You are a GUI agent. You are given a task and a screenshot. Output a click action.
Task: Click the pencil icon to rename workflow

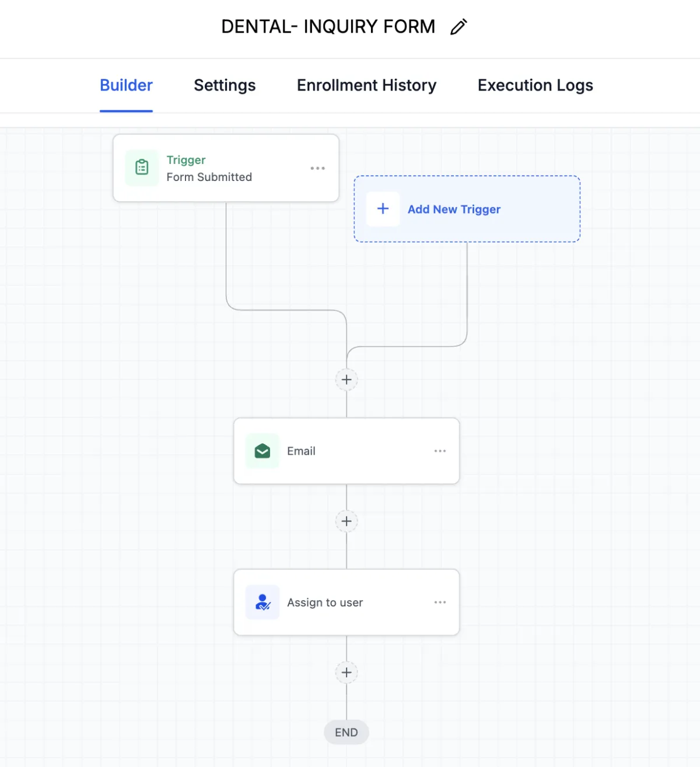coord(459,27)
